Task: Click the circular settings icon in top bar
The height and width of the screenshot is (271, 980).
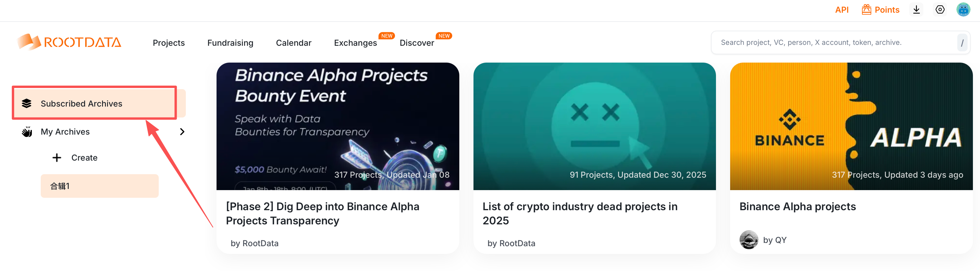Action: click(x=940, y=10)
